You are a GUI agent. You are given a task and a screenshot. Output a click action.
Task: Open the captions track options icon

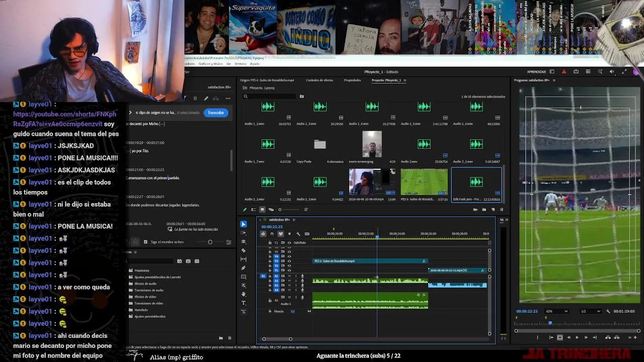[307, 234]
